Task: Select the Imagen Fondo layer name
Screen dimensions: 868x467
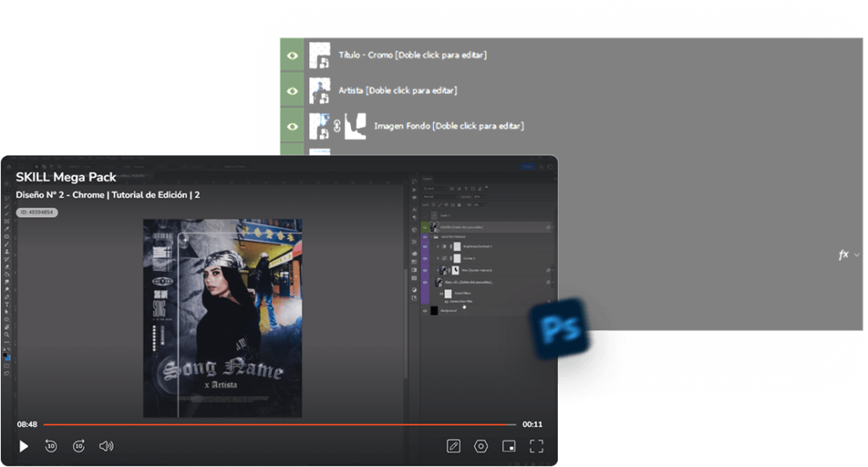Action: (x=448, y=126)
